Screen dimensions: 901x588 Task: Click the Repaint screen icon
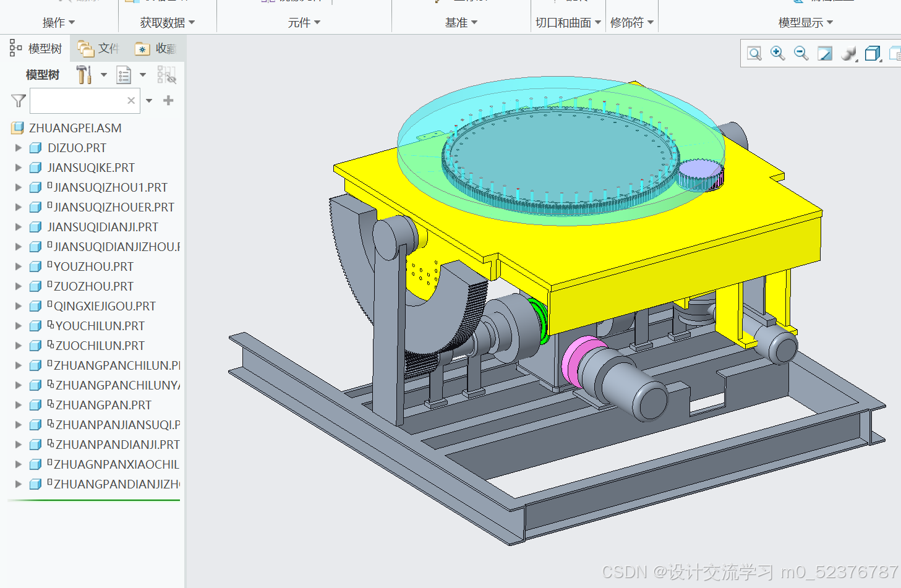click(825, 53)
